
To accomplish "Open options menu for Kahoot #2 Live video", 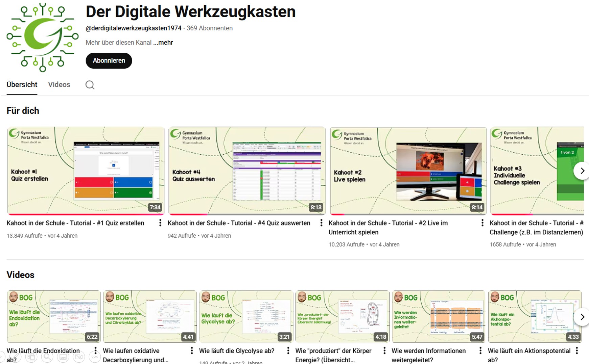I will [482, 223].
